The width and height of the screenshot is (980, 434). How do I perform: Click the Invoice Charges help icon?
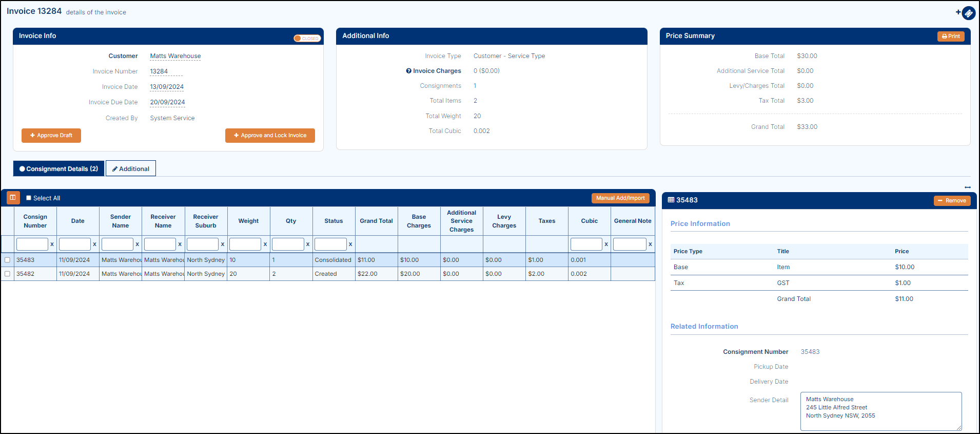click(x=408, y=71)
